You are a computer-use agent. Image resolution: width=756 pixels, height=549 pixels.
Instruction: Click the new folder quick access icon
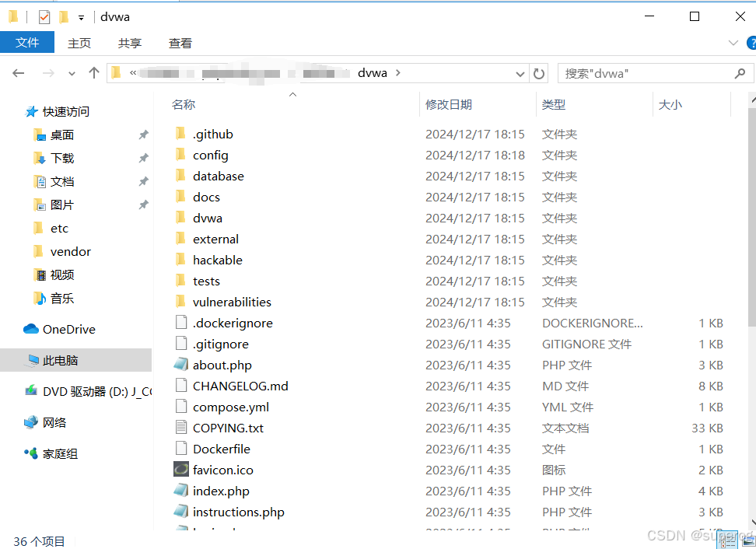point(64,17)
